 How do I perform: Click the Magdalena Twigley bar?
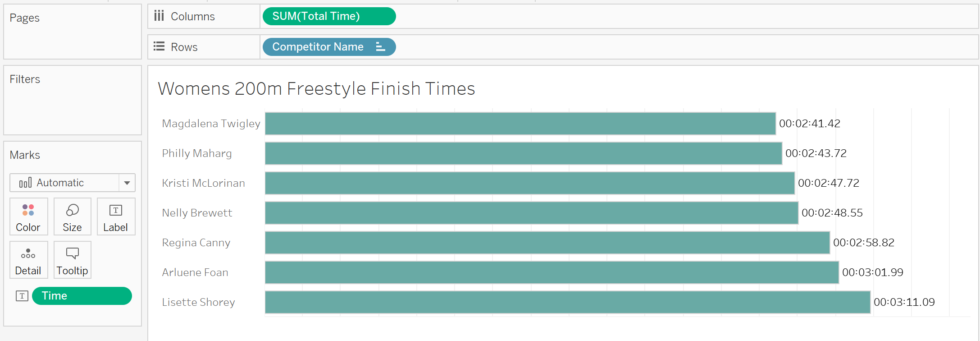[520, 124]
